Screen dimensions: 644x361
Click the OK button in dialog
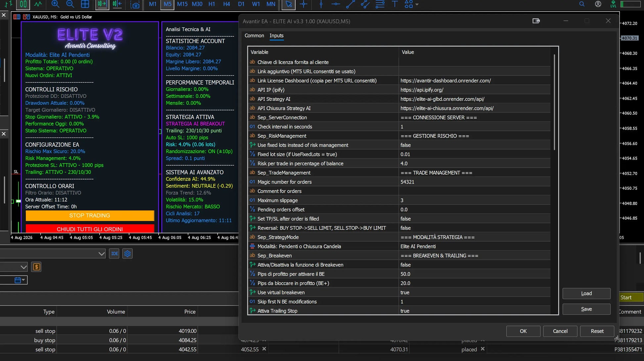click(x=523, y=331)
